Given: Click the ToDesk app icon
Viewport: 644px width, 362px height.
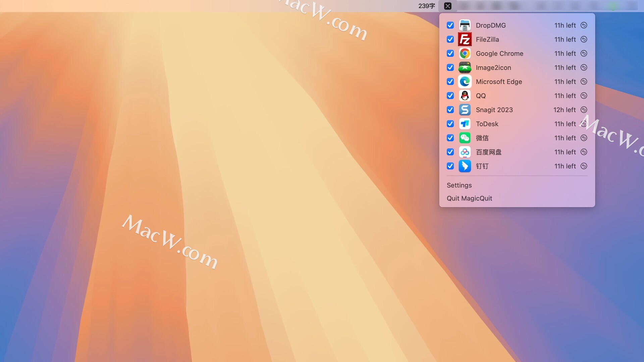Looking at the screenshot, I should click(465, 124).
